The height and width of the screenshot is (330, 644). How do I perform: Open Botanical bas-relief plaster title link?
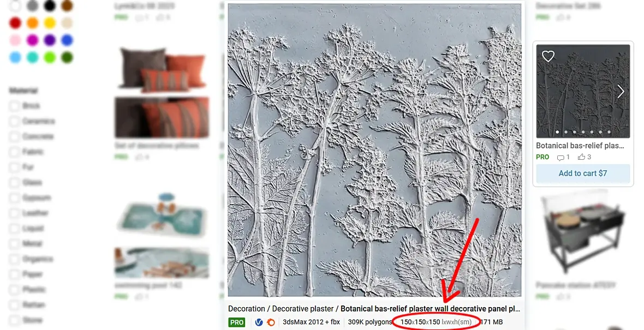pyautogui.click(x=580, y=145)
